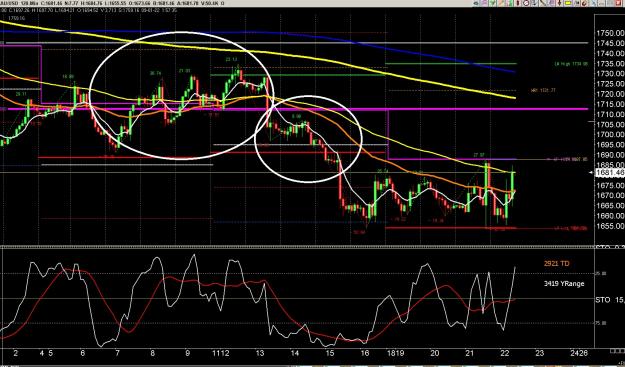
Task: Click the red icon at the toolbar's right end
Action: pyautogui.click(x=618, y=3)
